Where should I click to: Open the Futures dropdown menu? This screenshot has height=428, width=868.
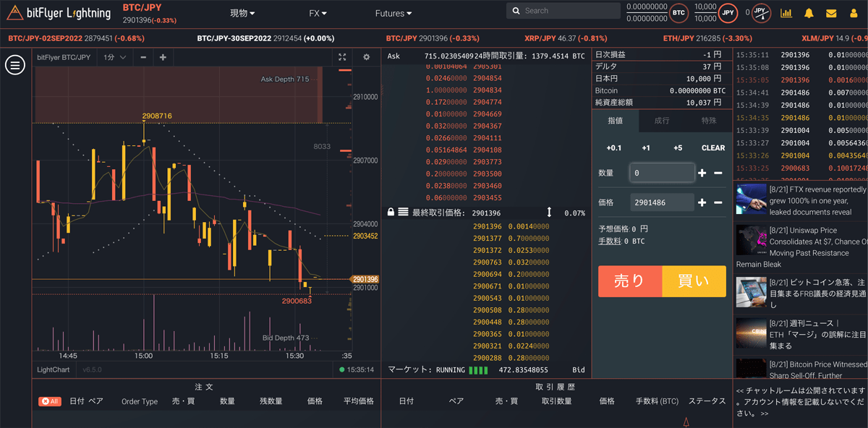pos(393,12)
